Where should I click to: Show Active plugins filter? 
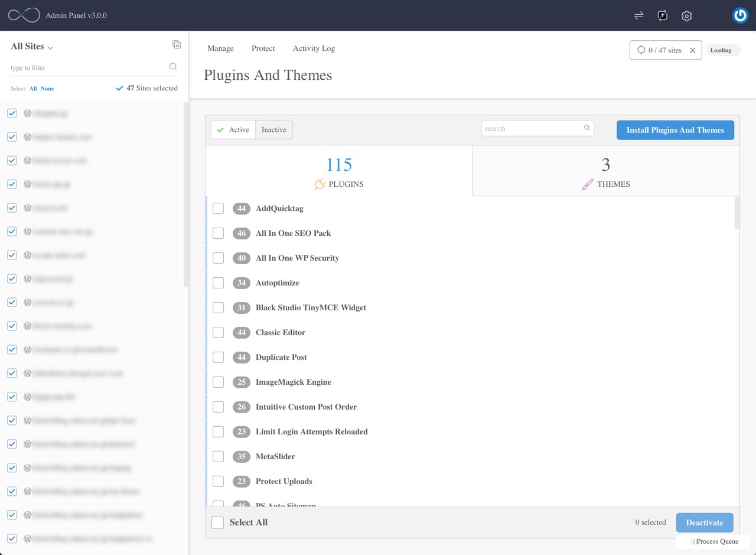pos(233,129)
